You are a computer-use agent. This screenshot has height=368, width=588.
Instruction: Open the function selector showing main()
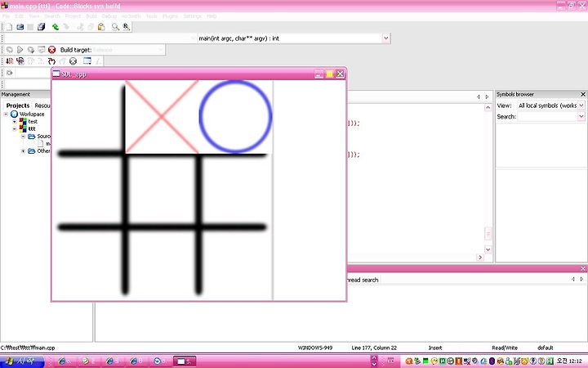click(294, 38)
